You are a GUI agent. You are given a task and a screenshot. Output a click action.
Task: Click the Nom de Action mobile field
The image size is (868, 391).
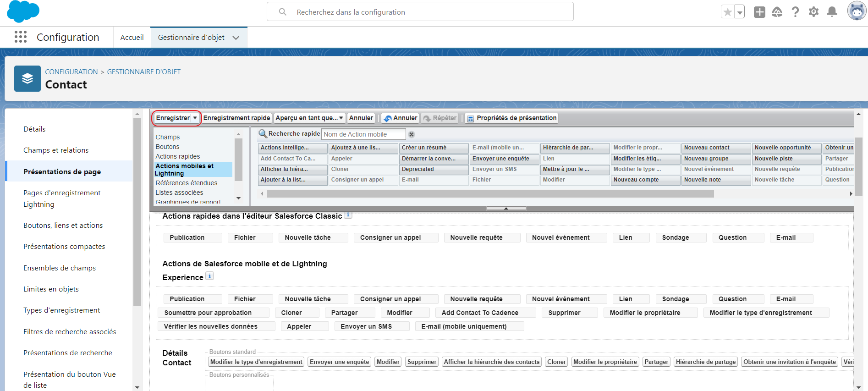(363, 134)
